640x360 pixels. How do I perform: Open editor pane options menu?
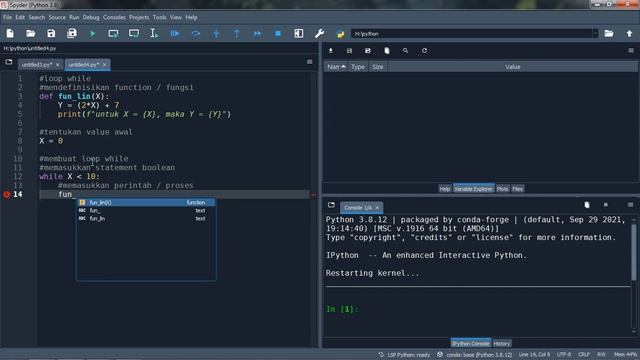pos(309,62)
